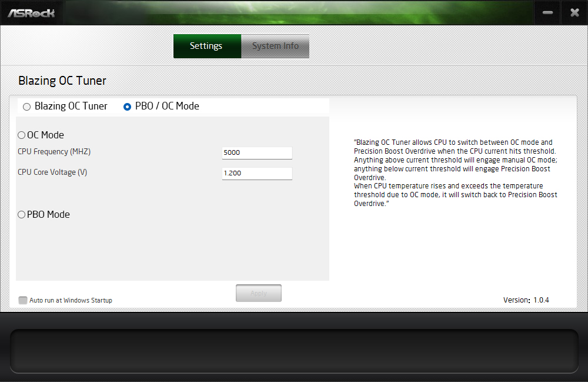Image resolution: width=588 pixels, height=382 pixels.
Task: Click the 'Version: 1.0.4' text
Action: click(x=526, y=300)
